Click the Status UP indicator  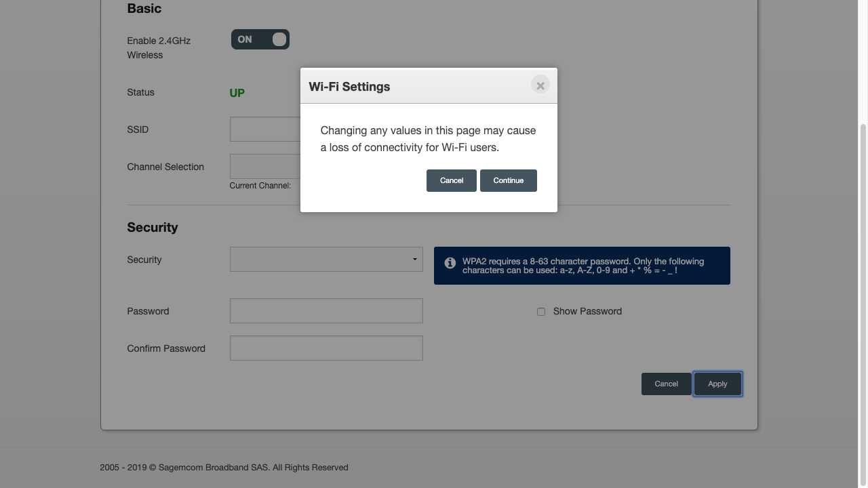(x=237, y=93)
